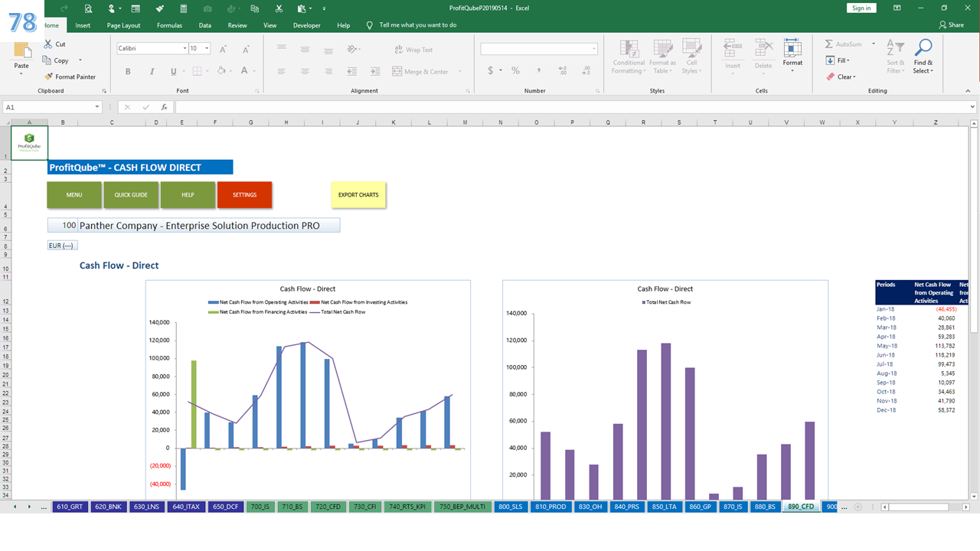Click the Share person icon
Image resolution: width=980 pixels, height=551 pixels.
pyautogui.click(x=942, y=24)
